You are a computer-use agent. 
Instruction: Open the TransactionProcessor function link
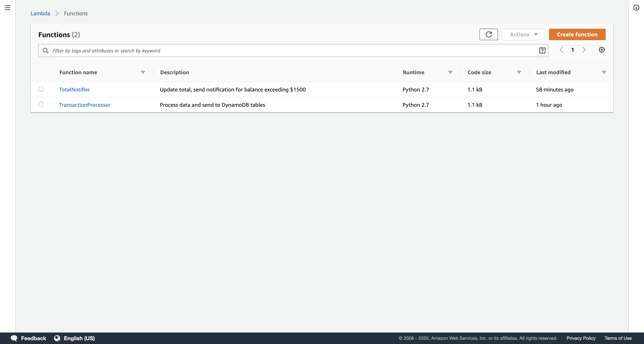85,105
